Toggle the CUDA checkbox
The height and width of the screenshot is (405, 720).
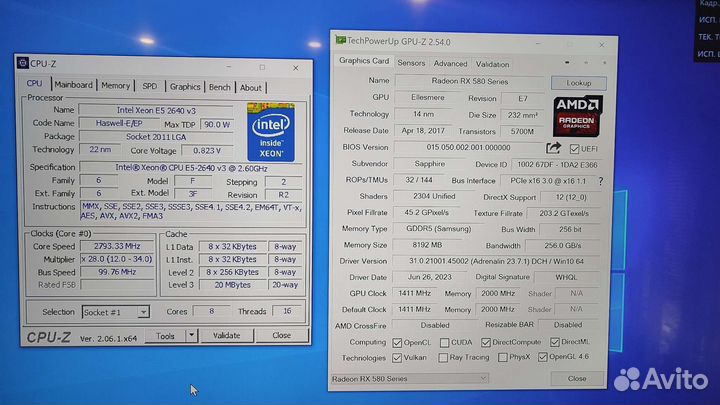pos(444,343)
